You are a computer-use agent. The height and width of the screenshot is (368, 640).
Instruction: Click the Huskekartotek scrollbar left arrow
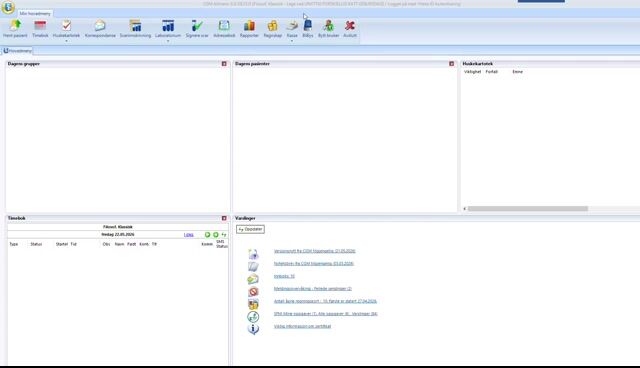click(464, 208)
